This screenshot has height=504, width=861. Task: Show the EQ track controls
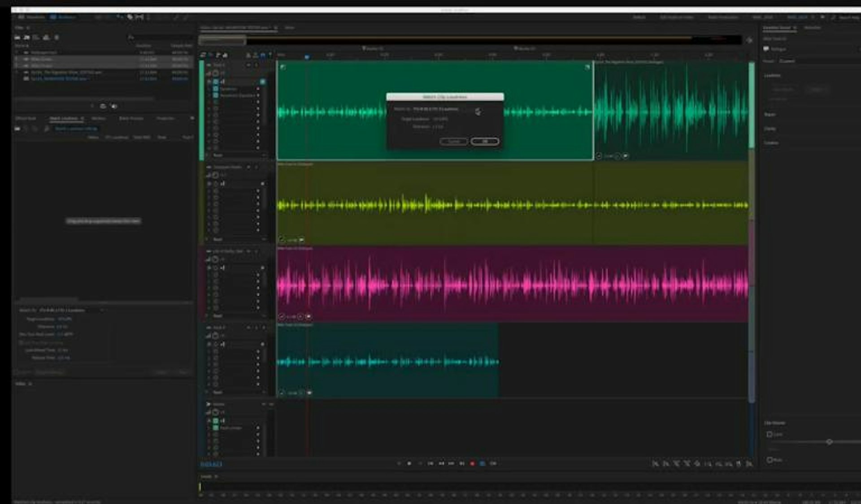pyautogui.click(x=225, y=55)
